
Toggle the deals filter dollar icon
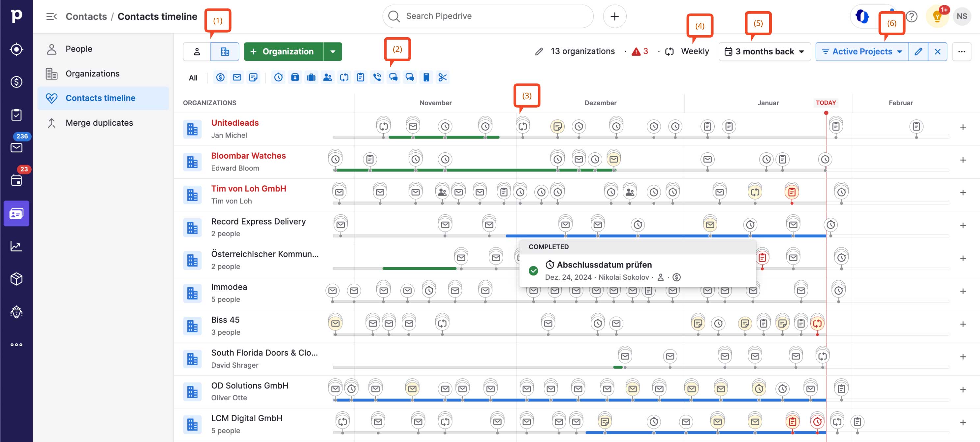tap(220, 78)
